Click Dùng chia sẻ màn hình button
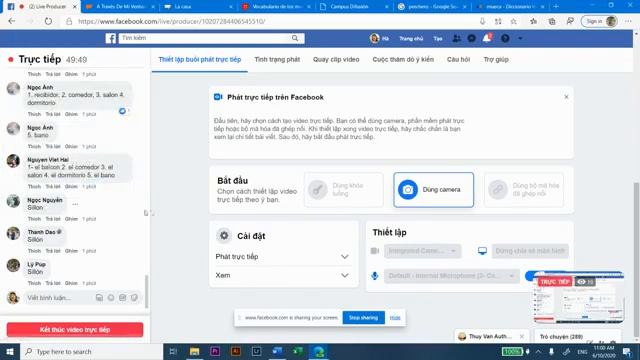Image resolution: width=640 pixels, height=360 pixels. click(530, 251)
